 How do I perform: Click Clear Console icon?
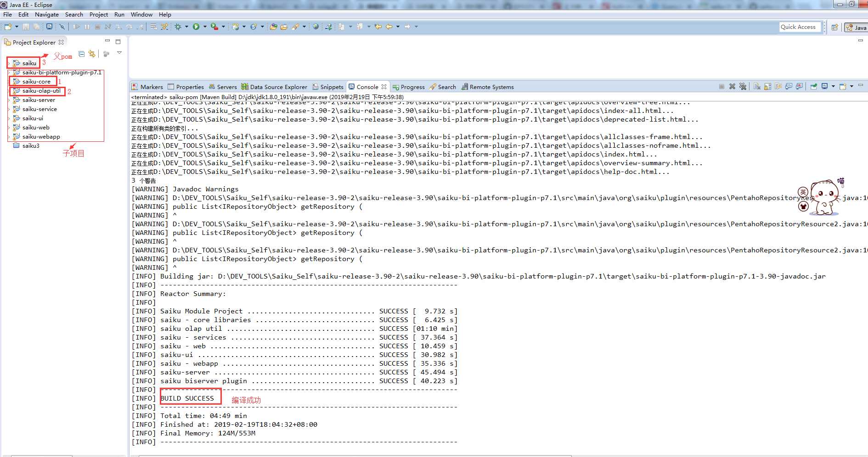(757, 86)
